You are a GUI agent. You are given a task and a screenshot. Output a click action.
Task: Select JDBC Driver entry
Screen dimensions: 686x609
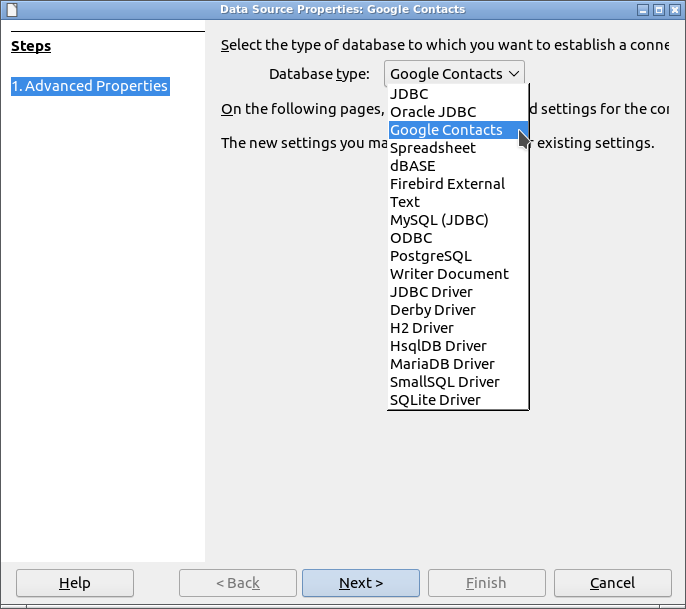point(458,292)
